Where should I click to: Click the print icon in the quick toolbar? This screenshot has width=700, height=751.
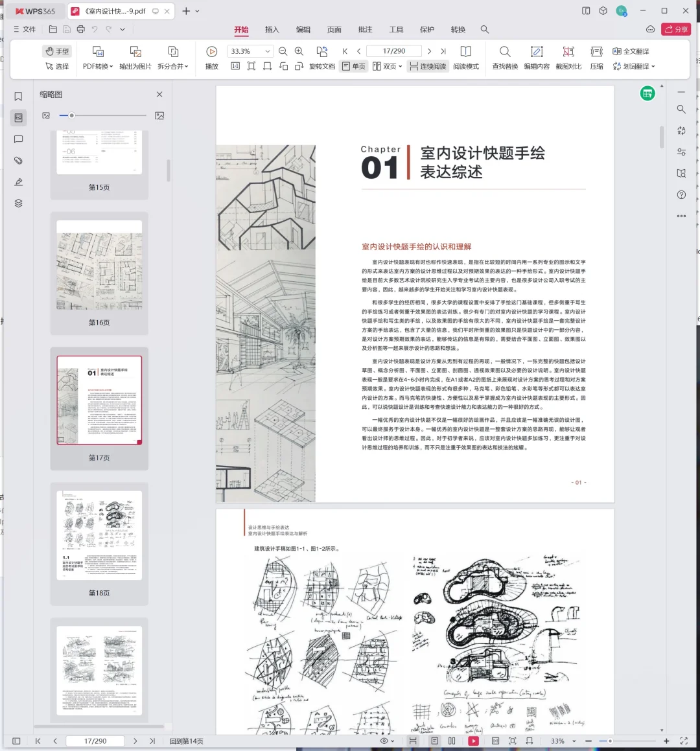click(x=80, y=29)
